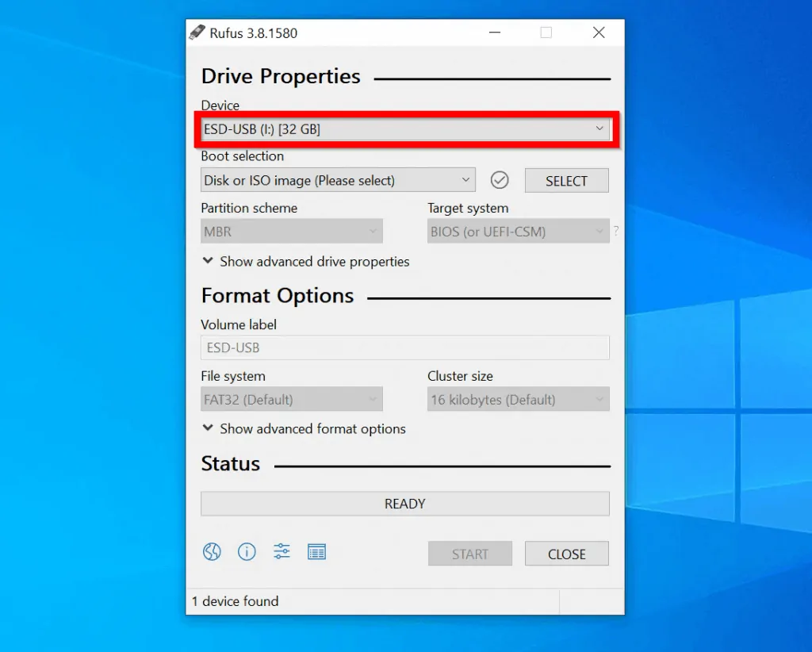Screen dimensions: 812x652
Task: Open the Boot selection dropdown
Action: pos(338,180)
